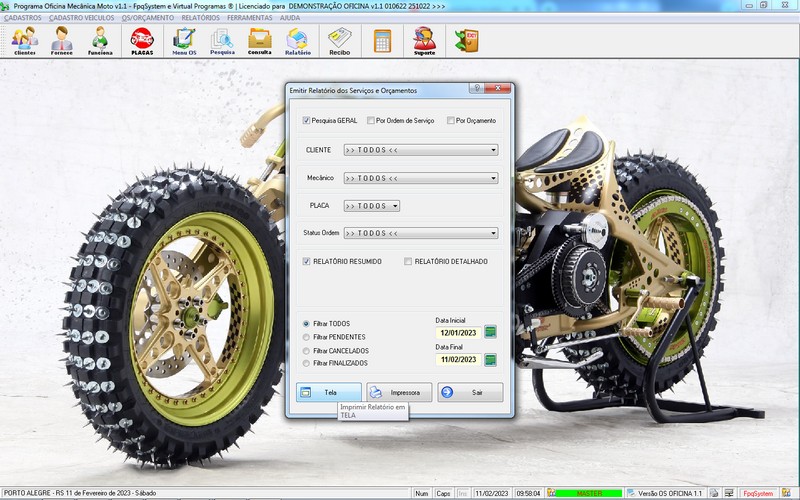Screen dimensions: 800x500
Task: Open the Consulta folder icon
Action: point(260,40)
